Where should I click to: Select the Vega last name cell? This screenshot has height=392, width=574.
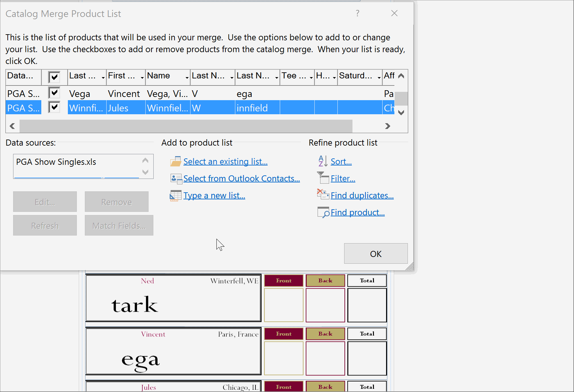(x=86, y=93)
